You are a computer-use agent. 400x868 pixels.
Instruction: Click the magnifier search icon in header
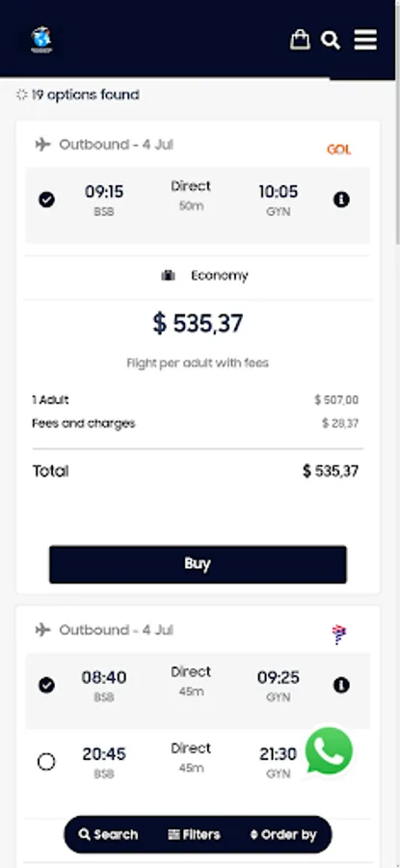[x=331, y=40]
